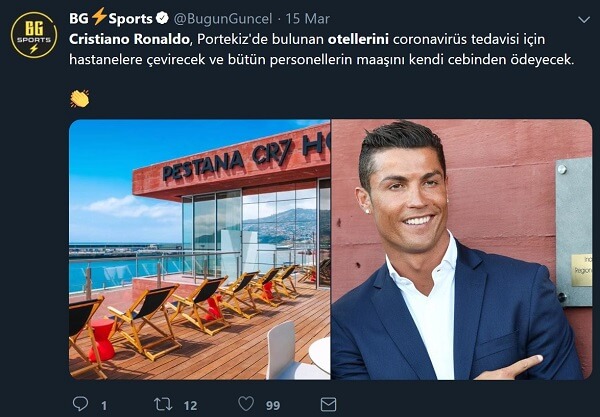Click the blue verified badge
Screen dimensions: 600x417
tap(163, 18)
